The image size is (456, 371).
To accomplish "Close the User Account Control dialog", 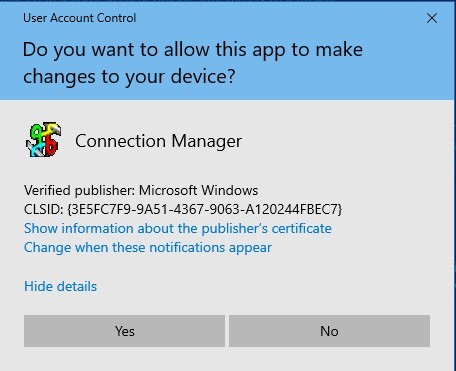I will point(432,18).
